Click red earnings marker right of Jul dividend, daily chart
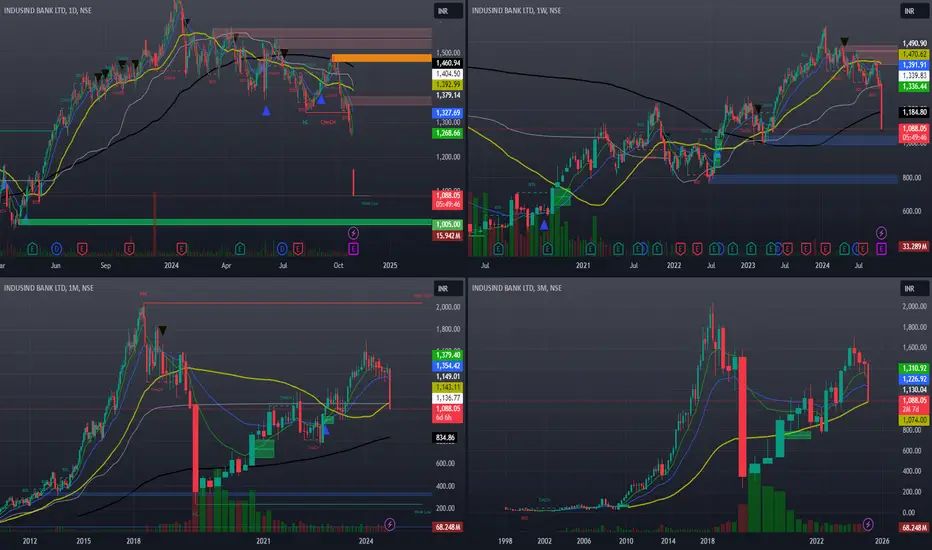The height and width of the screenshot is (550, 932). tap(298, 249)
